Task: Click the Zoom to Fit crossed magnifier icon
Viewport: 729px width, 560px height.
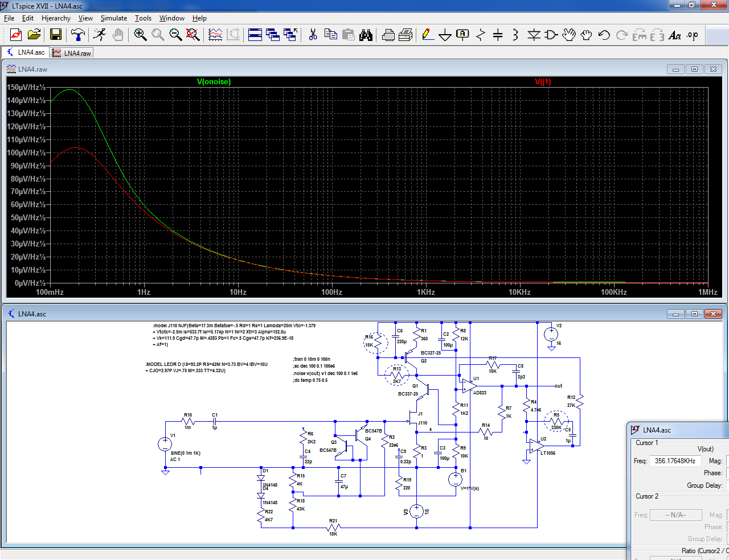Action: [193, 35]
